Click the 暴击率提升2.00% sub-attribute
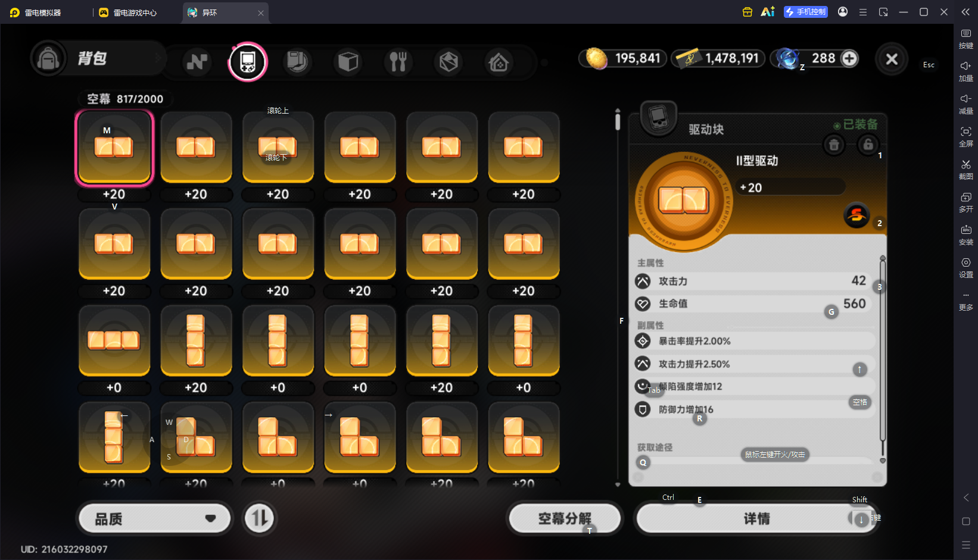Viewport: 978px width, 560px height. pyautogui.click(x=755, y=341)
